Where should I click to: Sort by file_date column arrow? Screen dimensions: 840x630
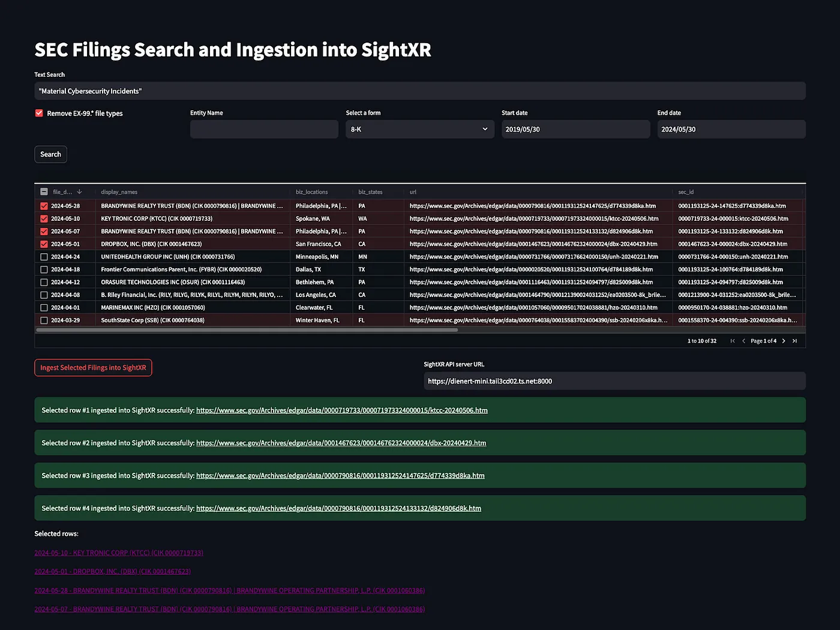[x=79, y=192]
